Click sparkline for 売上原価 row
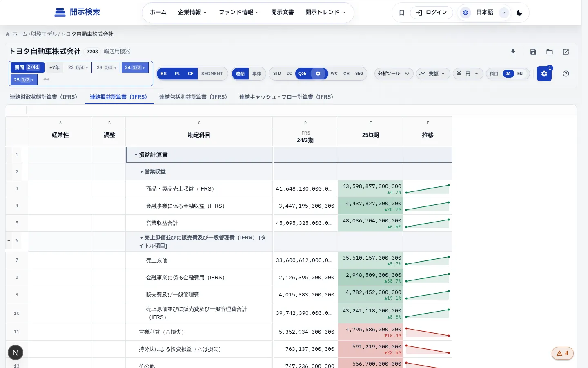The height and width of the screenshot is (368, 588). point(428,260)
